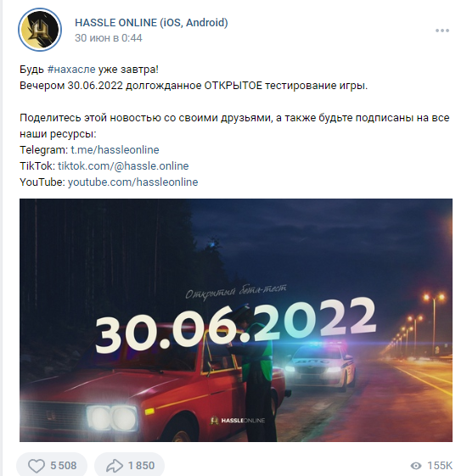Open the HASSLE ONLINE group avatar
Screen dimensions: 467x476
click(40, 30)
